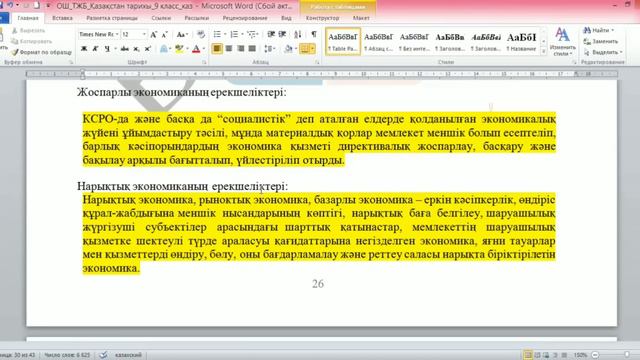
Task: Click Вырезать (Cut)
Action: (28, 31)
